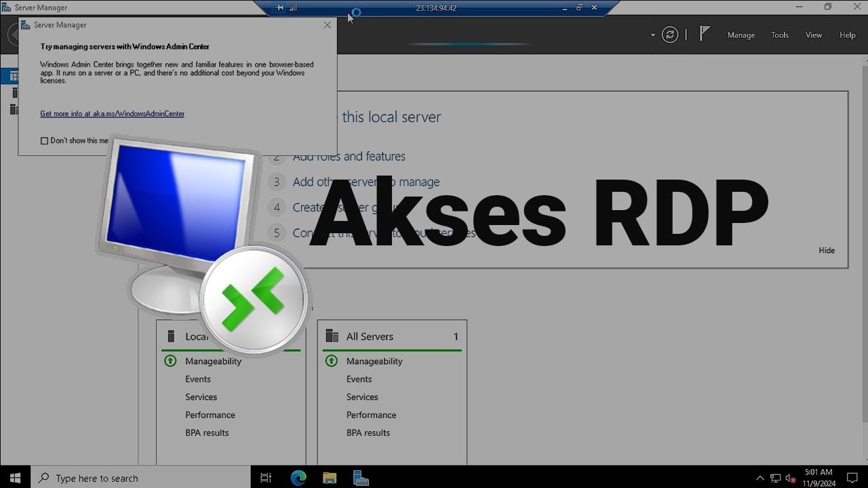The width and height of the screenshot is (868, 488).
Task: Open Events under All Servers tile
Action: point(359,380)
